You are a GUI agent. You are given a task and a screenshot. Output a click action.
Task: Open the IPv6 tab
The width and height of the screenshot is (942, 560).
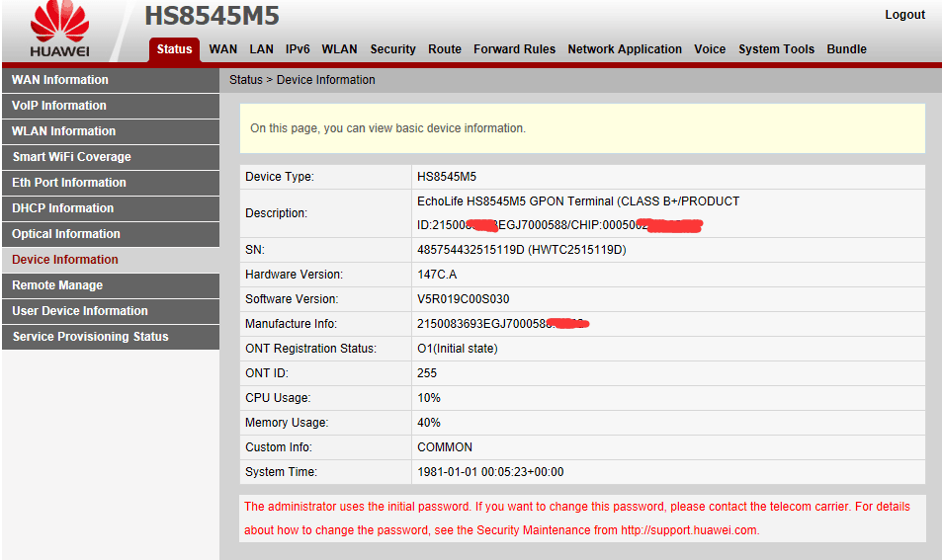point(298,49)
